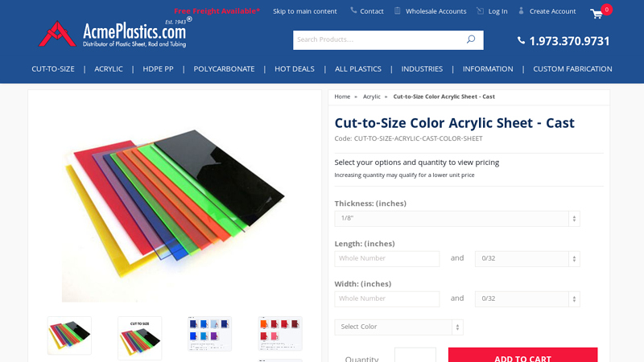Screen dimensions: 644x362
Task: Open the POLYCARBONATE menu item
Action: tap(224, 69)
